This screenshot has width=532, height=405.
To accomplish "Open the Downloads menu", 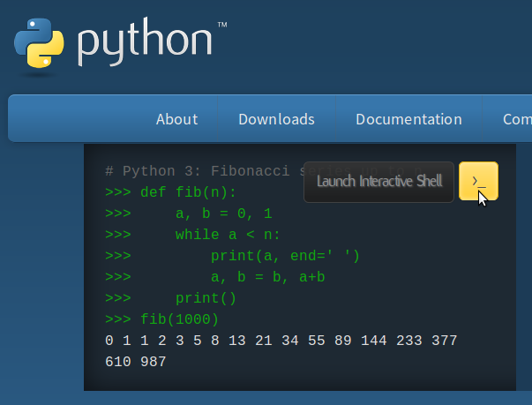I will tap(276, 119).
